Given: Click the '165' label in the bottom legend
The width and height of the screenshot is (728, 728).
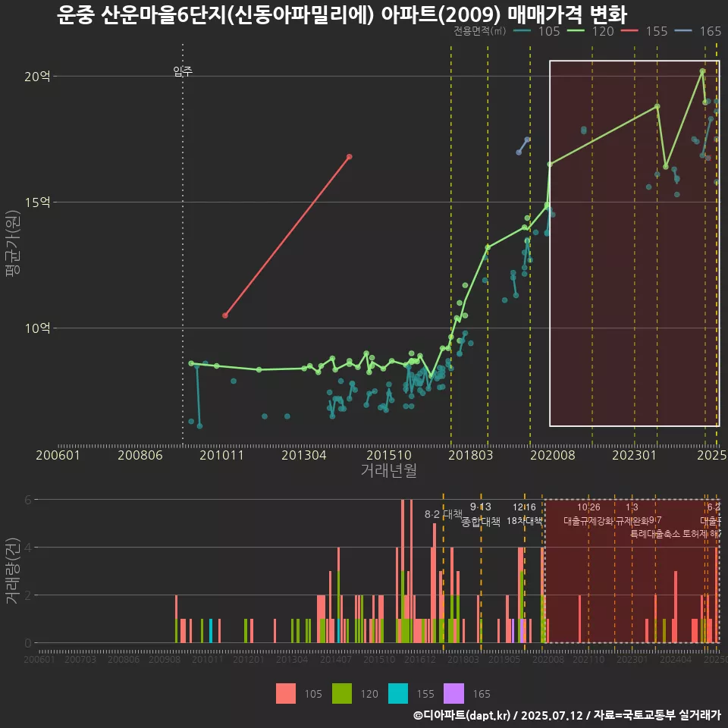Looking at the screenshot, I should point(482,694).
